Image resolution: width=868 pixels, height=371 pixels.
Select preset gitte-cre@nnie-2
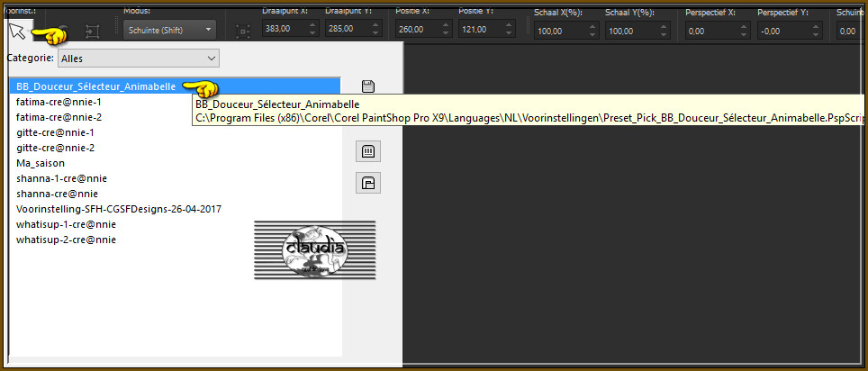point(175,148)
